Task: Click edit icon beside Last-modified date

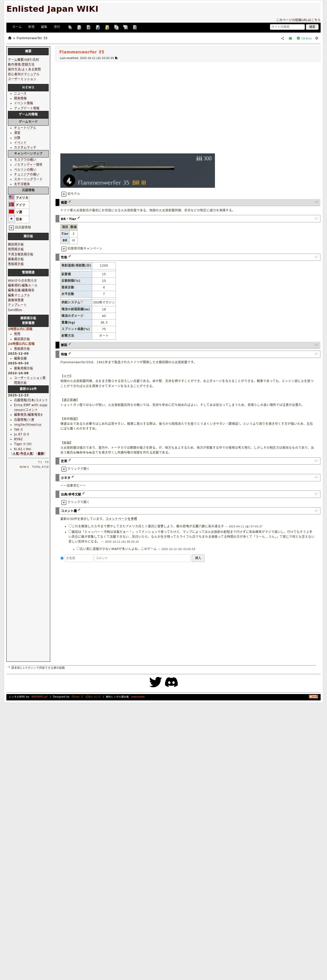Action: click(x=116, y=58)
